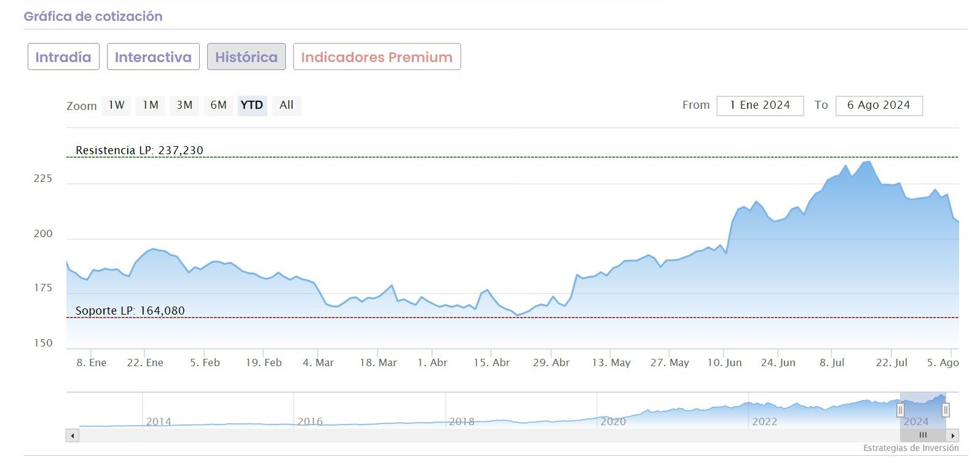The image size is (980, 470).
Task: Open the Interactiva chart tab
Action: [153, 57]
